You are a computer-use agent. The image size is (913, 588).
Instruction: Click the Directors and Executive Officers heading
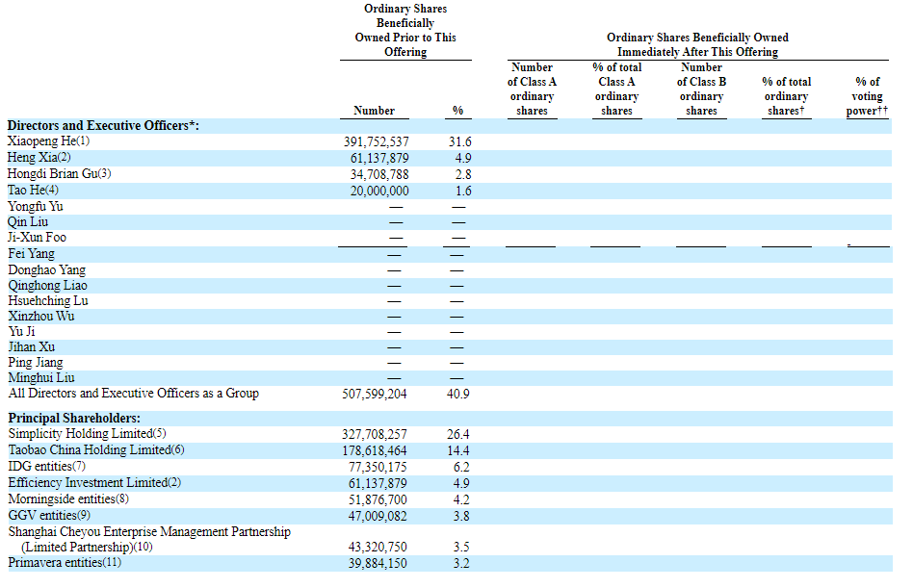pyautogui.click(x=103, y=126)
